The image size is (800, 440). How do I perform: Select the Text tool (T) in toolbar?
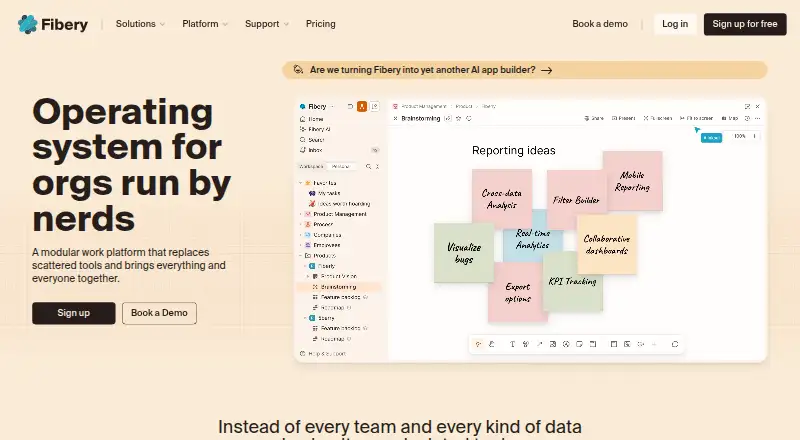512,345
